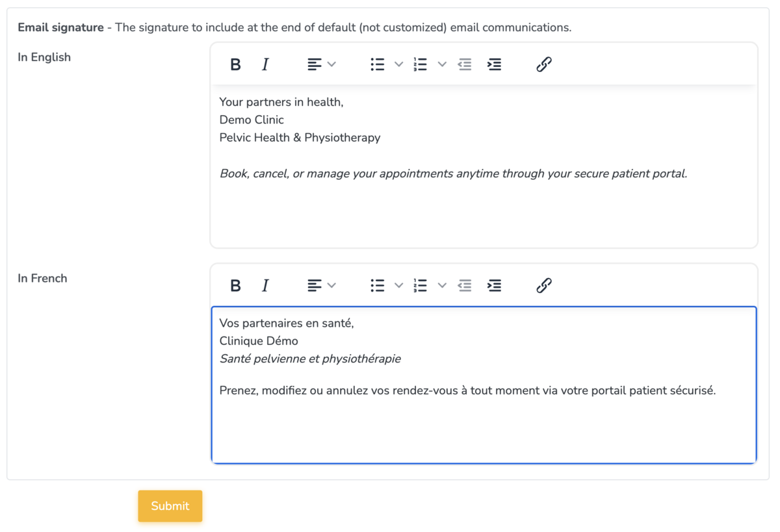Select the bulleted list icon in the English editor
This screenshot has height=532, width=780.
point(377,64)
